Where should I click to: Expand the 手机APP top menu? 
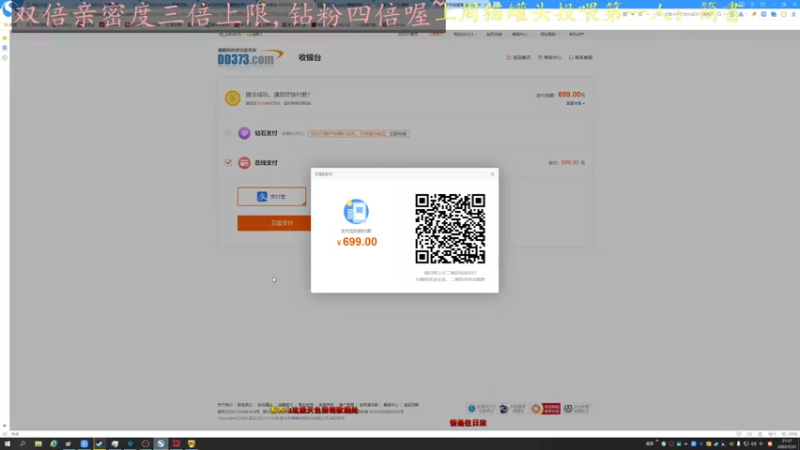click(578, 34)
